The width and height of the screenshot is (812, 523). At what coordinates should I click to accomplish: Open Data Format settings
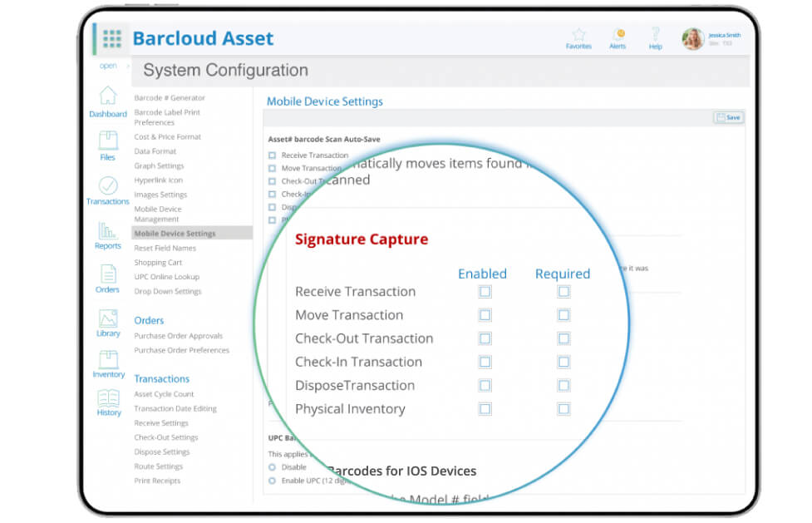point(155,151)
